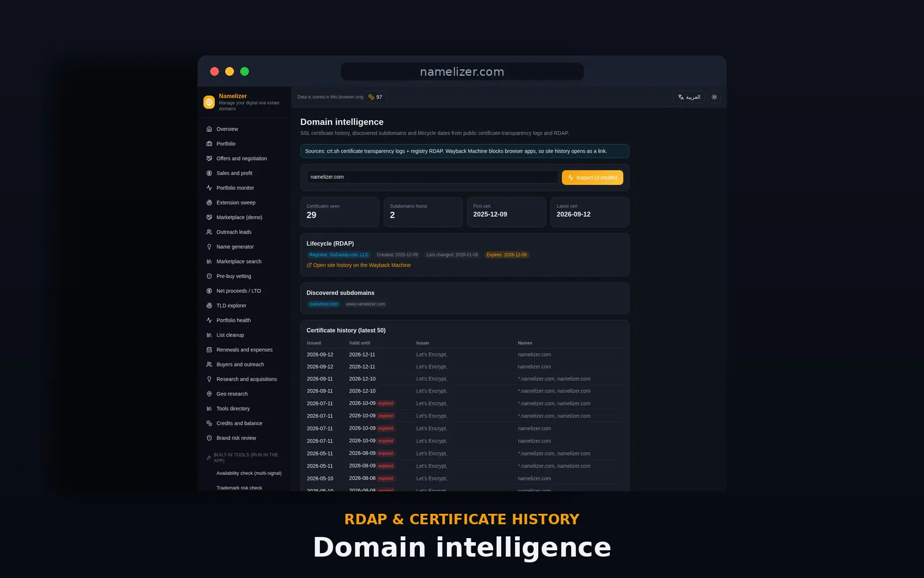
Task: Click the Issuer column header
Action: [423, 343]
